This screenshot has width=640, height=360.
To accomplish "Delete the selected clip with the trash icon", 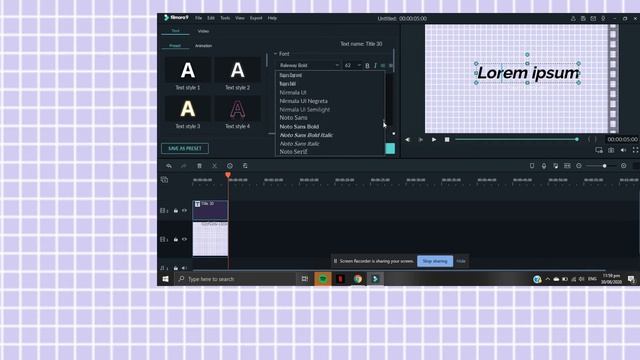I will 199,166.
